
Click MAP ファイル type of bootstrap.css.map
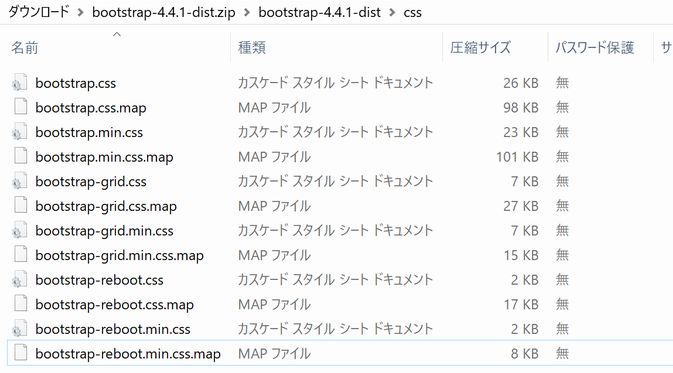pyautogui.click(x=274, y=107)
